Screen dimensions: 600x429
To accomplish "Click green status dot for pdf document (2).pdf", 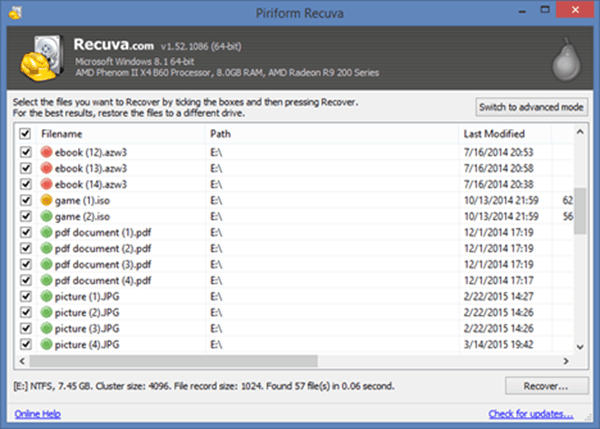I will point(46,248).
